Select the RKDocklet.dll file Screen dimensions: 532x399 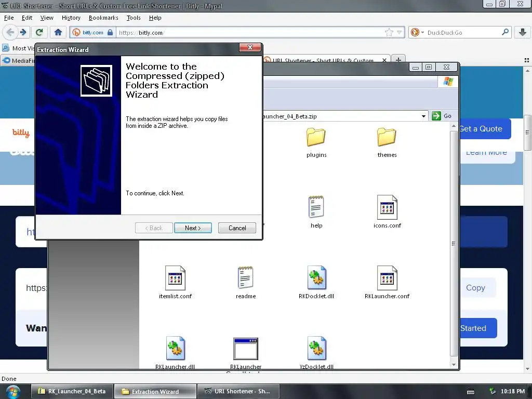316,283
